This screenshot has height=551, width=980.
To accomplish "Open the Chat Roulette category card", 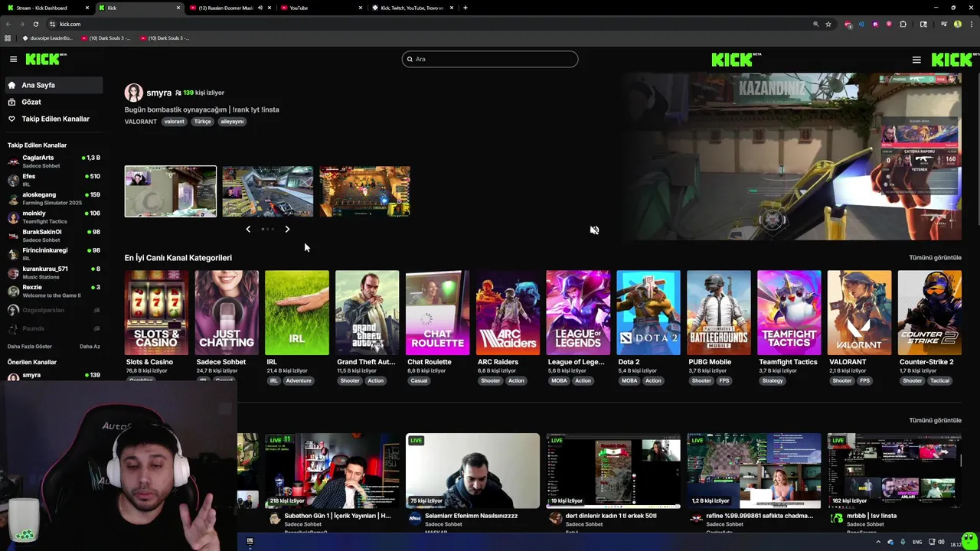I will pos(437,312).
